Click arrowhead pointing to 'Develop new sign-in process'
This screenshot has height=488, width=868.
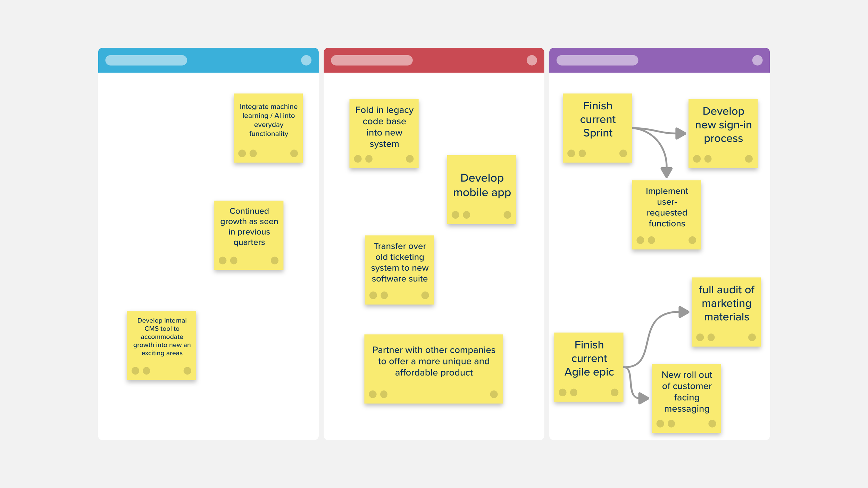click(x=681, y=133)
